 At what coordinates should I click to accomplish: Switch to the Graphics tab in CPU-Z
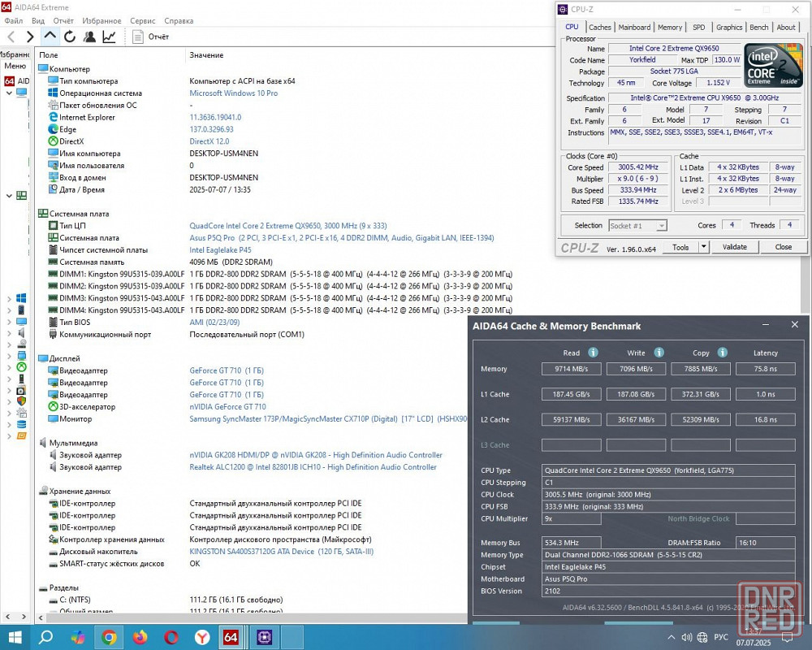(729, 27)
